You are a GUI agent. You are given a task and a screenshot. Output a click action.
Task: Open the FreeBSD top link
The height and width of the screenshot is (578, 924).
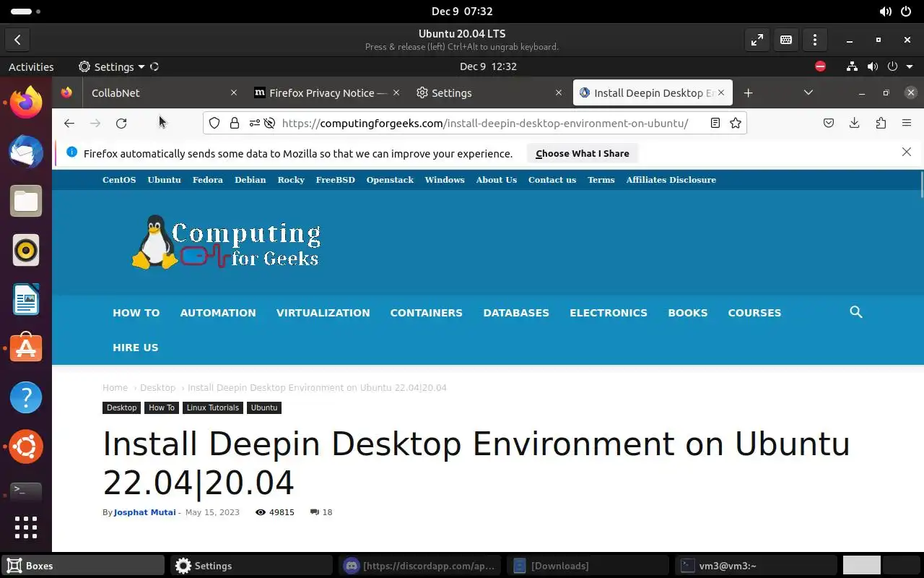tap(336, 180)
